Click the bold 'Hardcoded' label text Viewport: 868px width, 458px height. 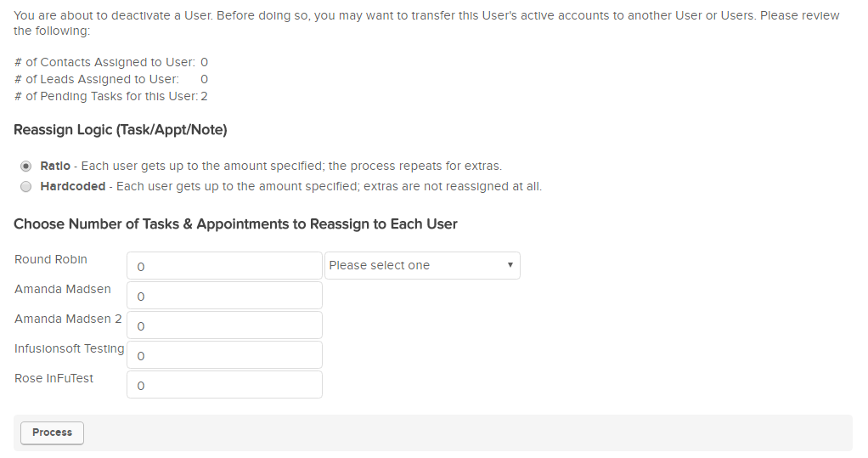pos(73,186)
